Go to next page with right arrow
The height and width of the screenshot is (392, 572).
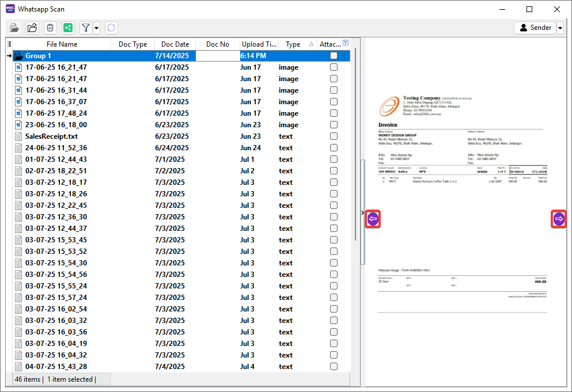[x=558, y=219]
